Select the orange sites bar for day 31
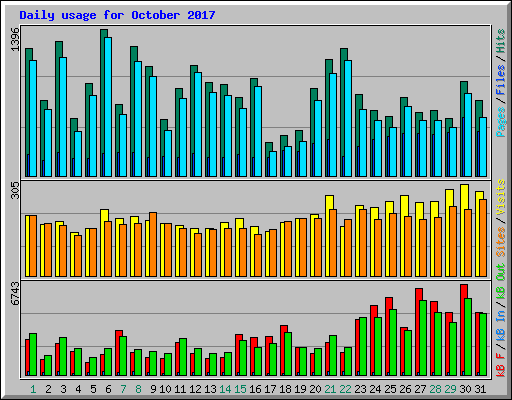 point(483,238)
